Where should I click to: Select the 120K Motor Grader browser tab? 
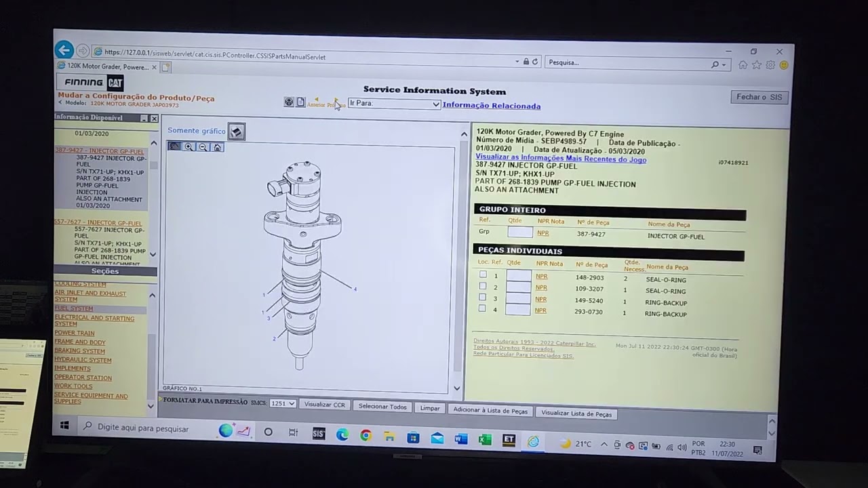[x=106, y=67]
